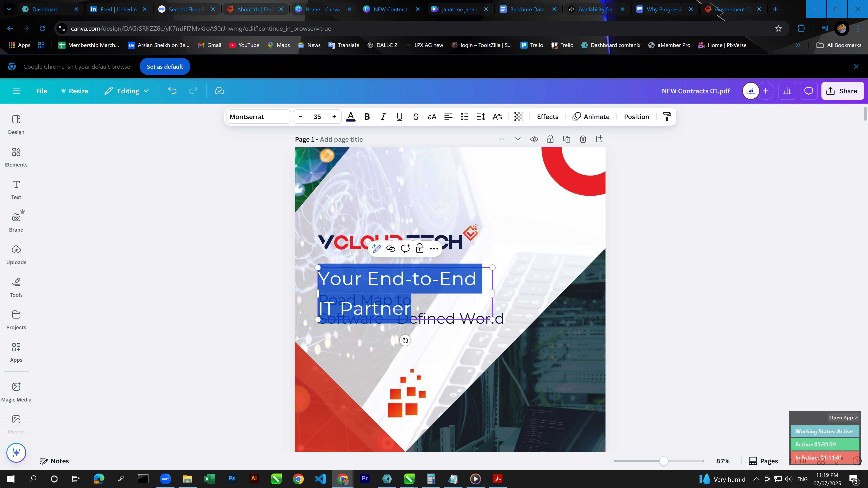Open the comments panel icon
868x488 pixels.
coord(809,91)
